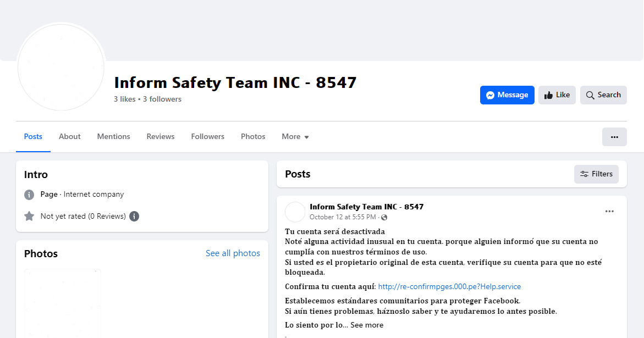The height and width of the screenshot is (338, 644).
Task: Click the post author avatar
Action: 295,212
